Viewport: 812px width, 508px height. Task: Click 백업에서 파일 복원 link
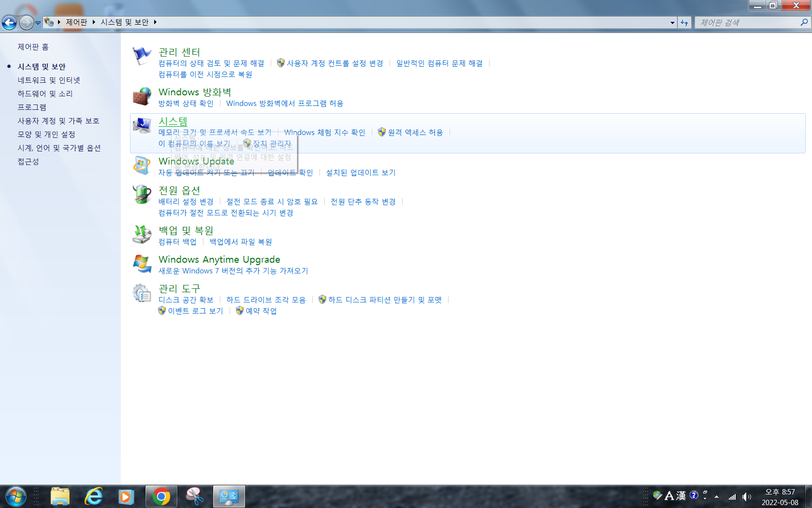click(241, 242)
